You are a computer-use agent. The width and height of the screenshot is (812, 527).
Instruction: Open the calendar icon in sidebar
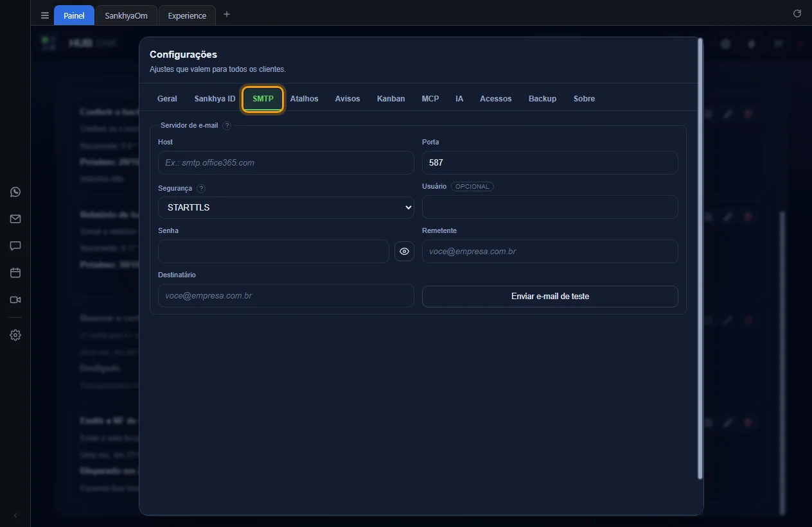click(x=15, y=273)
